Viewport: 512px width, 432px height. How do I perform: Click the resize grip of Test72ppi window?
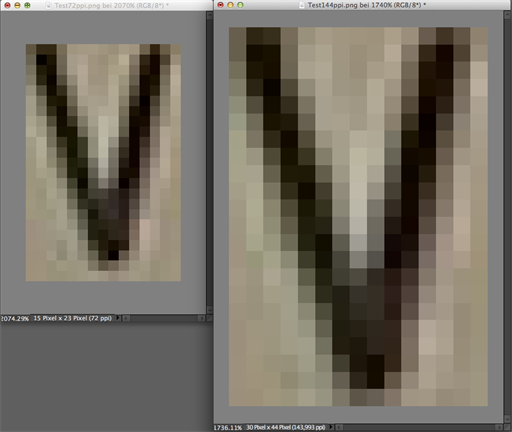pyautogui.click(x=209, y=318)
